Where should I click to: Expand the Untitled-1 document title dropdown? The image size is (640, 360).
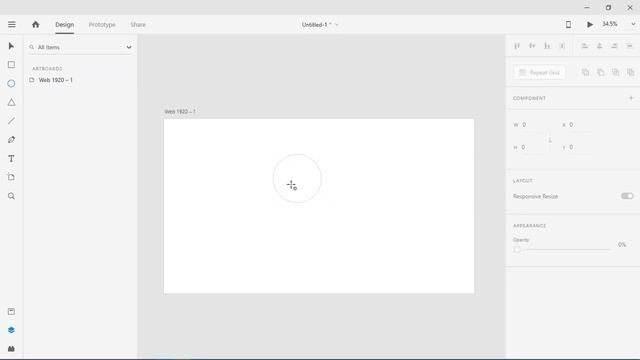337,25
